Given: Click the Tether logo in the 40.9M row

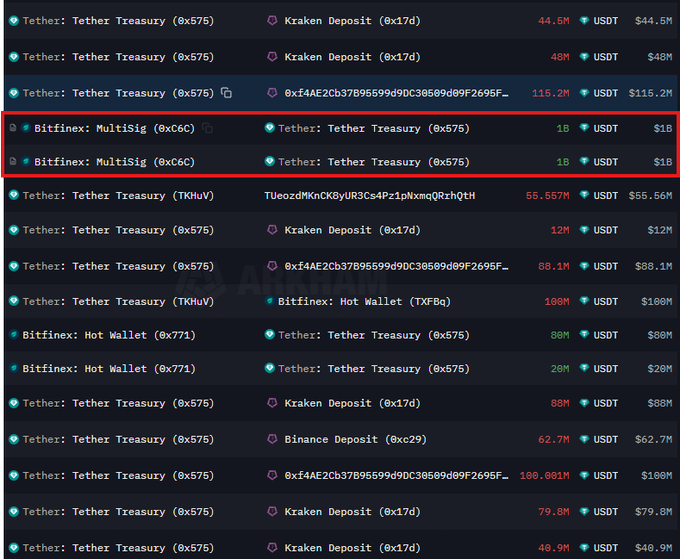Looking at the screenshot, I should pyautogui.click(x=14, y=548).
